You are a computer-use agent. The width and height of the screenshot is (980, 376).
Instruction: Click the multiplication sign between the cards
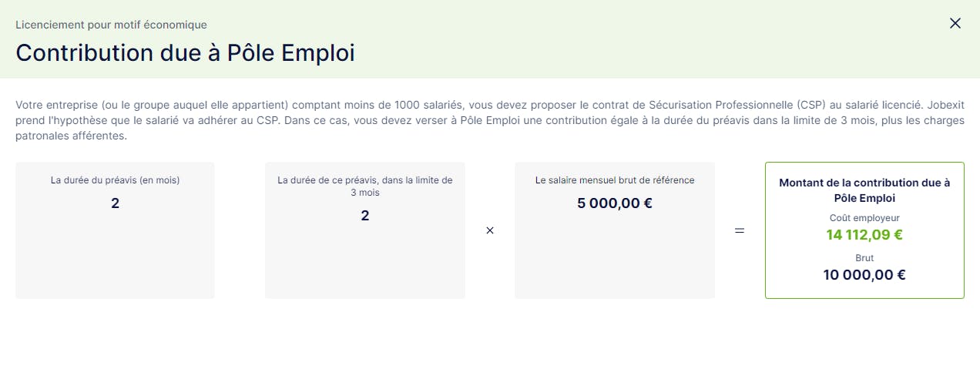point(490,230)
